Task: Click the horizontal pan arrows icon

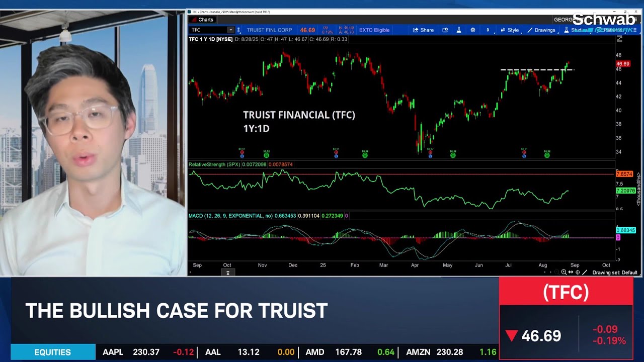Action: (x=571, y=273)
